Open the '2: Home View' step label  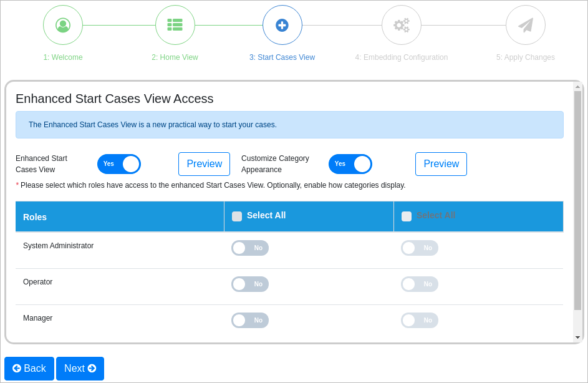point(175,57)
